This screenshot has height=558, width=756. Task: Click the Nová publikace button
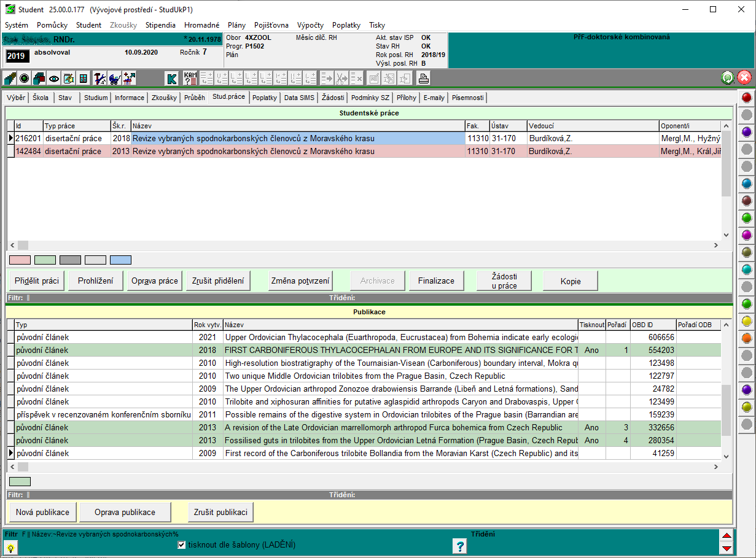point(43,512)
